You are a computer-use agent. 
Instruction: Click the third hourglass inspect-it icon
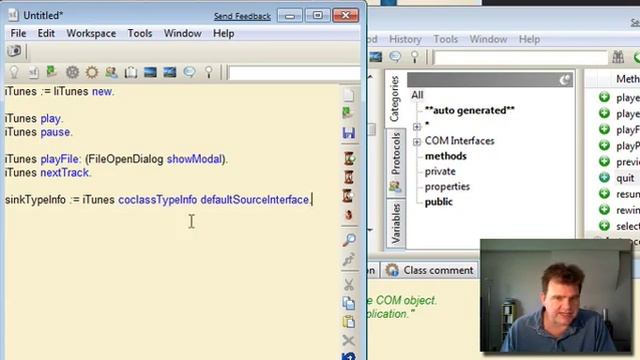point(348,196)
